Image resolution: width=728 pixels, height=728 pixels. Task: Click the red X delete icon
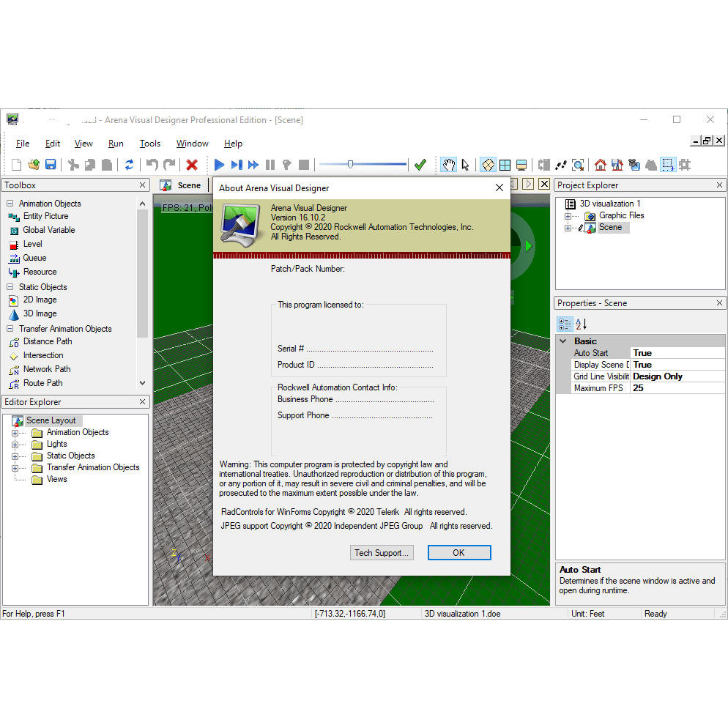pos(192,165)
